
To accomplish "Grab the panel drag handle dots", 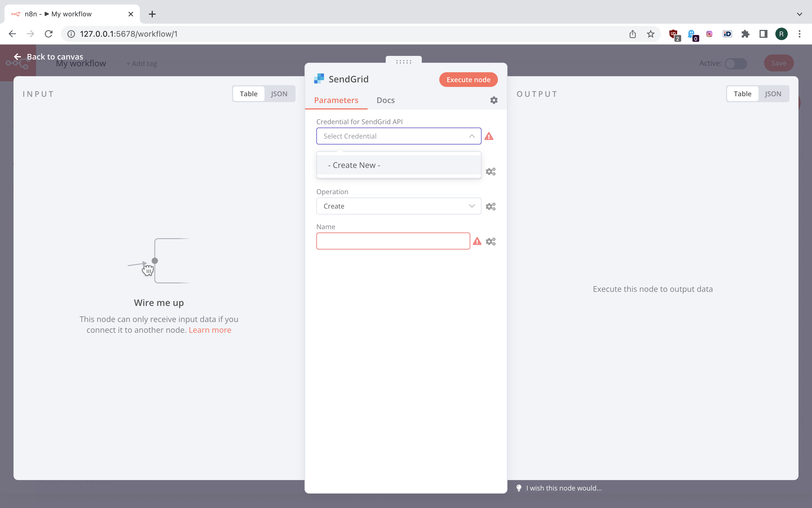I will point(404,62).
